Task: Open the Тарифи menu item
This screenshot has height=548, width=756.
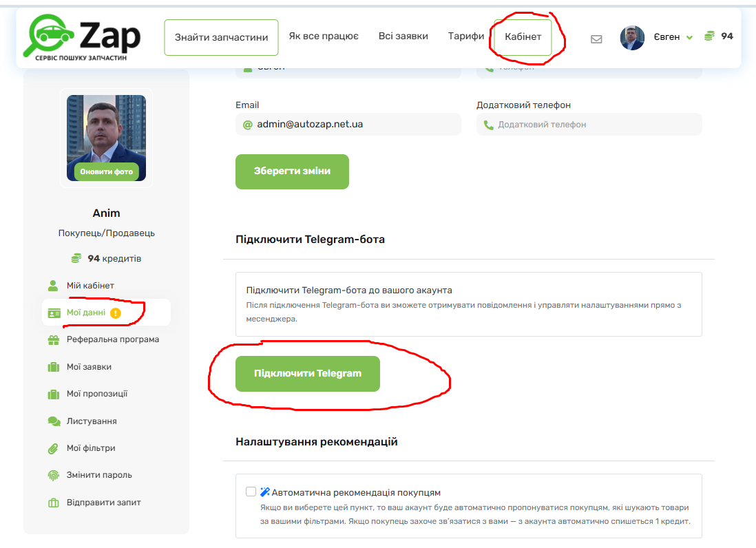Action: (465, 36)
